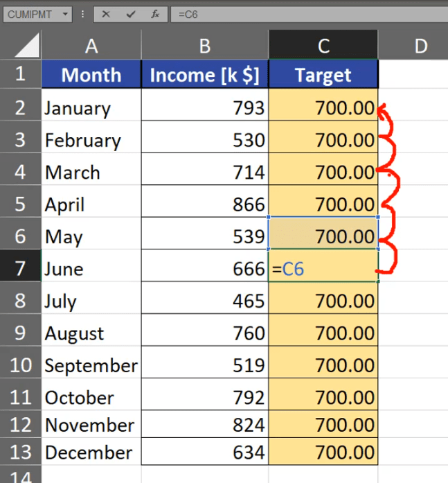Click income value 539 for May

[x=205, y=233]
